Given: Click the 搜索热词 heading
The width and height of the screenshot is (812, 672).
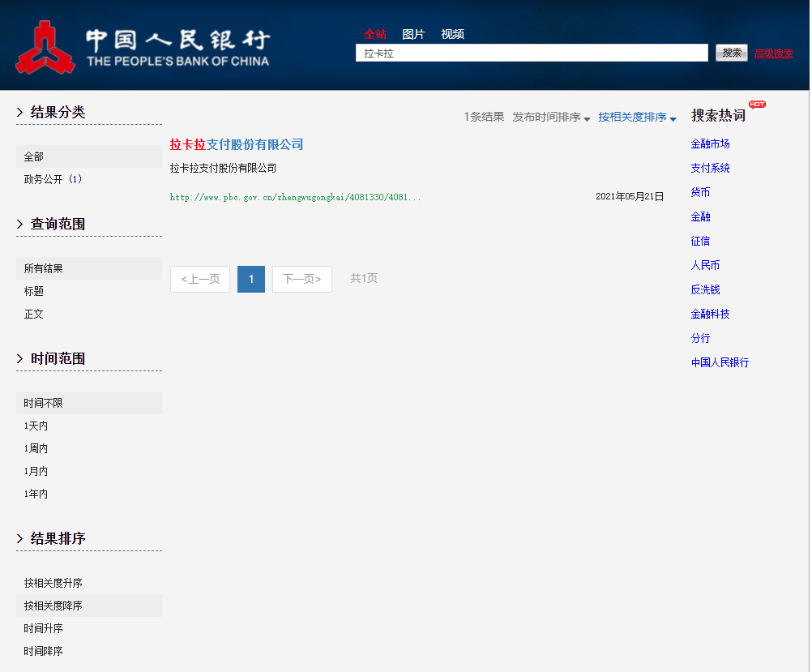Looking at the screenshot, I should (718, 116).
